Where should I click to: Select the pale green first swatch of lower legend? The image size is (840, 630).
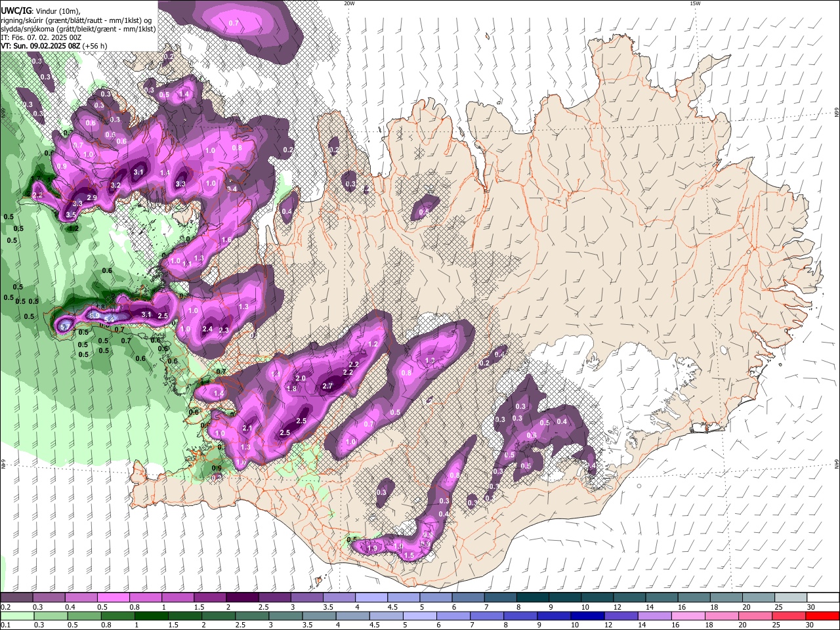pos(18,616)
